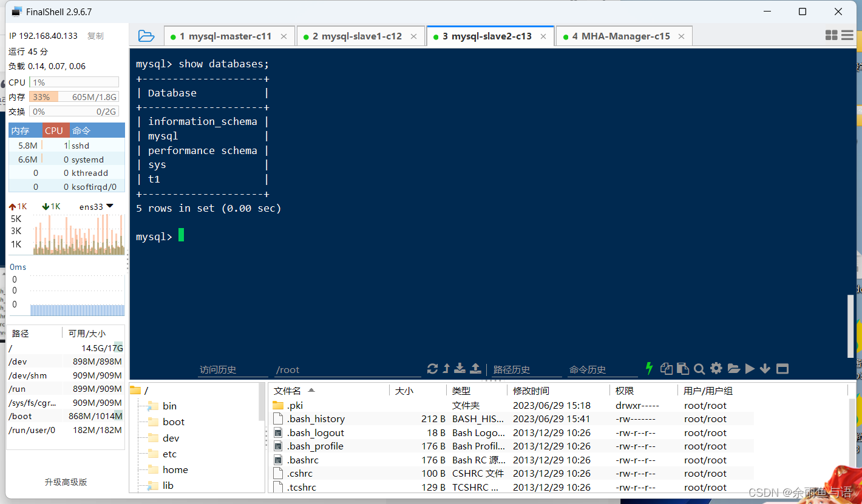Click 复制 to copy the IP address

pyautogui.click(x=95, y=36)
